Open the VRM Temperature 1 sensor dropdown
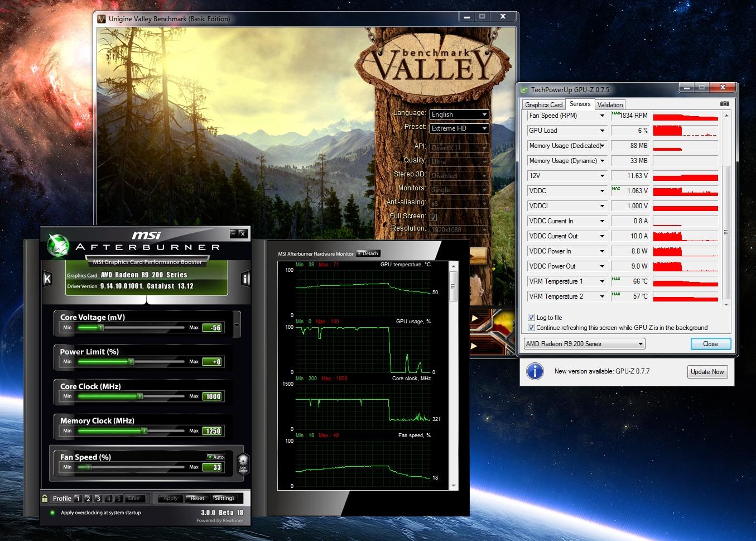 (x=602, y=281)
